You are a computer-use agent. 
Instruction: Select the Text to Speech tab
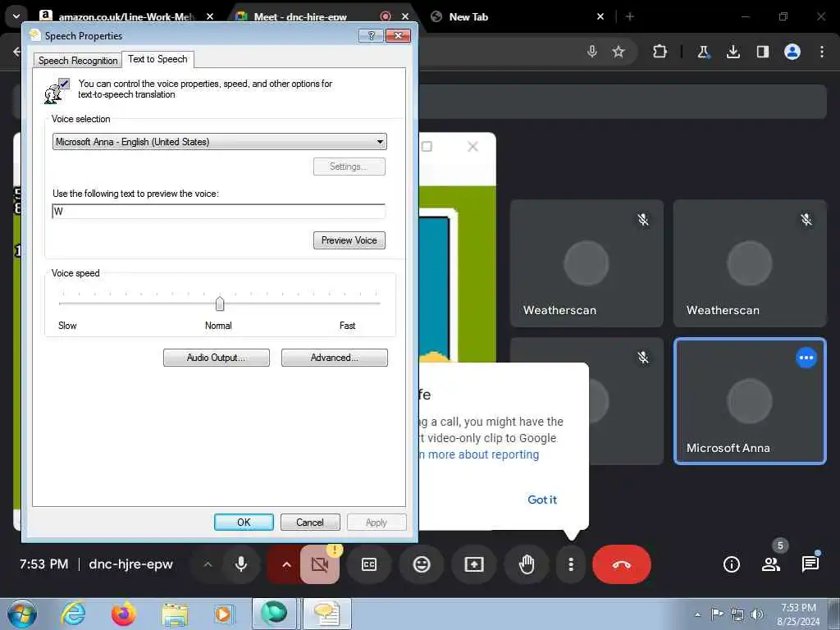(x=157, y=59)
